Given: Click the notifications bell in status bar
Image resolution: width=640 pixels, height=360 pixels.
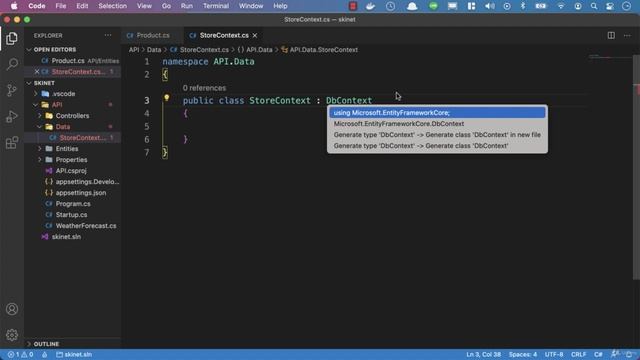Looking at the screenshot, I should tap(629, 354).
